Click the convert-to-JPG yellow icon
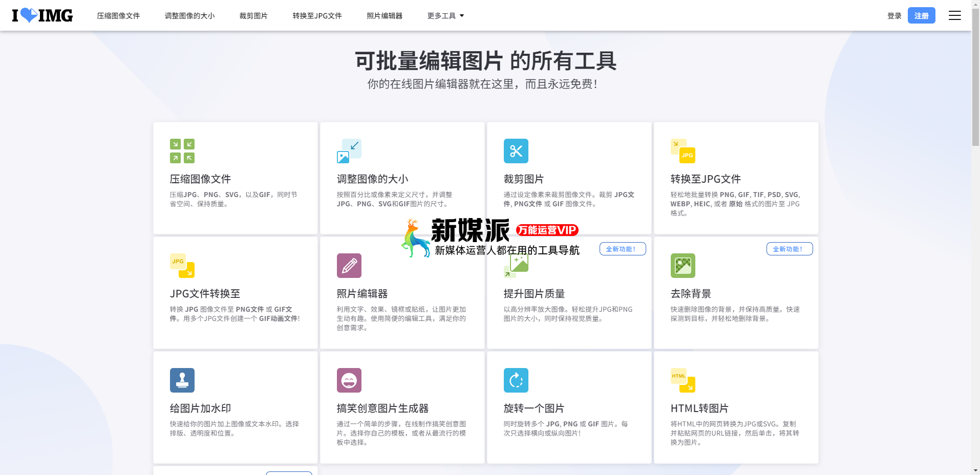 [683, 151]
